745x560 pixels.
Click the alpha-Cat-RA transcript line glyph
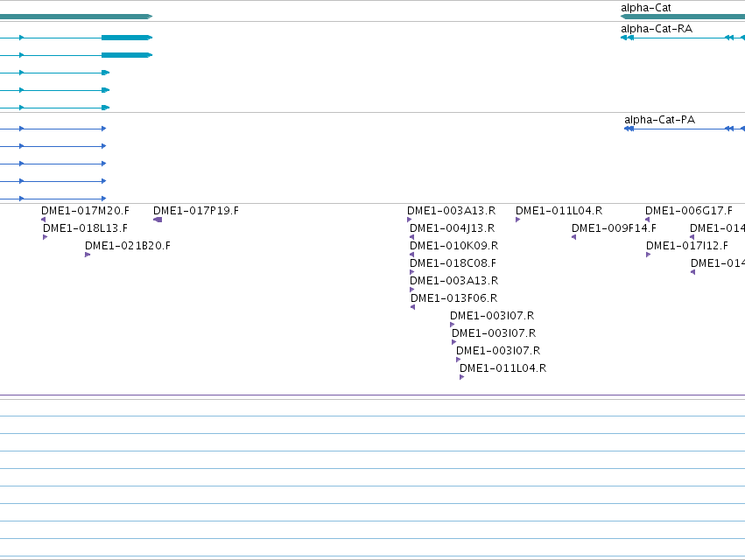(683, 38)
